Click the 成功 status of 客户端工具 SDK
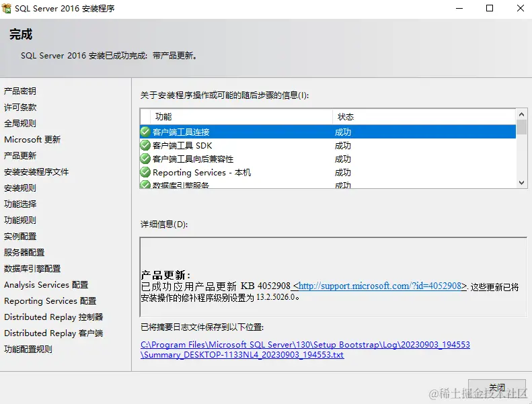The width and height of the screenshot is (532, 404). click(x=343, y=145)
